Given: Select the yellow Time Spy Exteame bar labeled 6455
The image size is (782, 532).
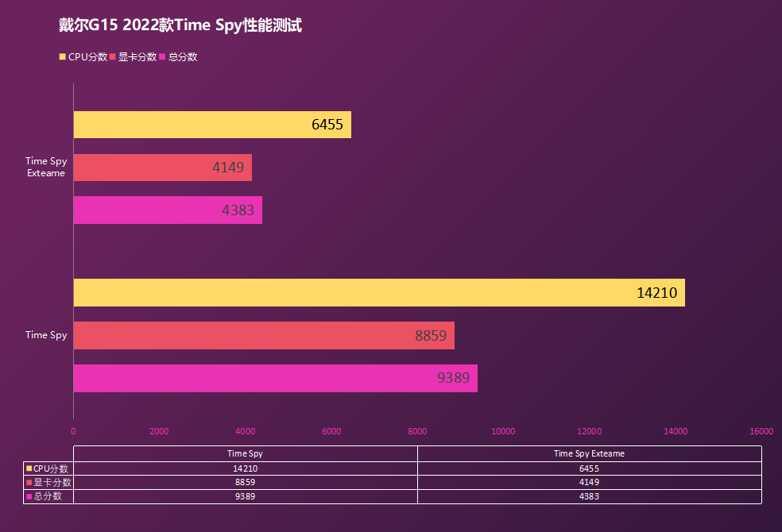Looking at the screenshot, I should (x=211, y=125).
